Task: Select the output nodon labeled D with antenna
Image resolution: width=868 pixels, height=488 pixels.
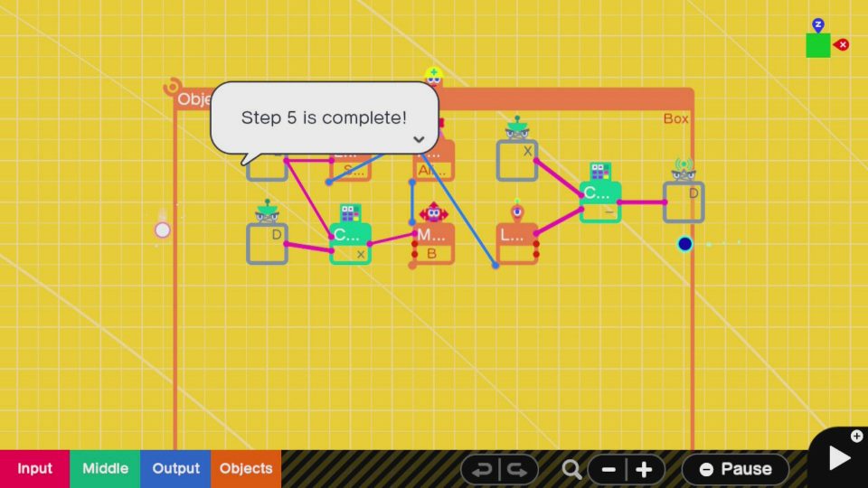Action: pyautogui.click(x=684, y=202)
